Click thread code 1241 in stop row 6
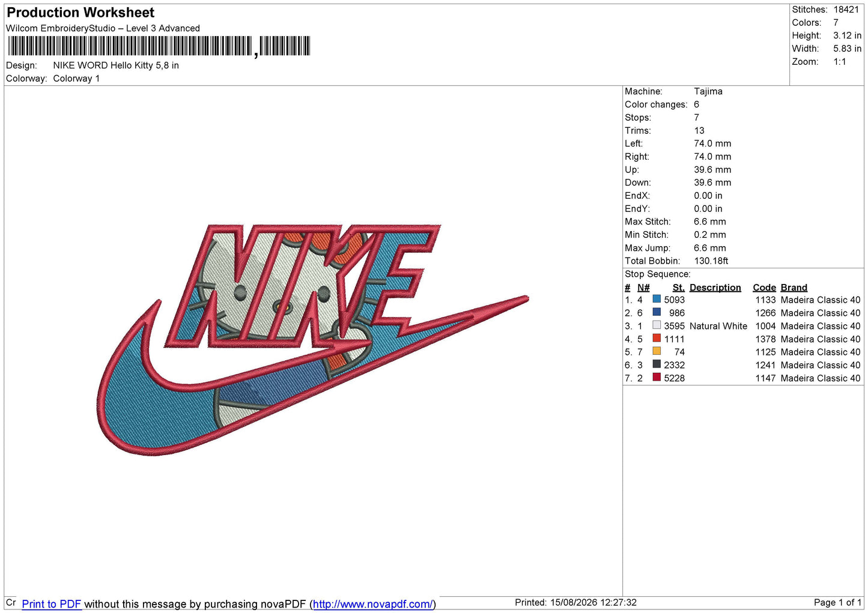Image resolution: width=868 pixels, height=613 pixels. tap(765, 365)
